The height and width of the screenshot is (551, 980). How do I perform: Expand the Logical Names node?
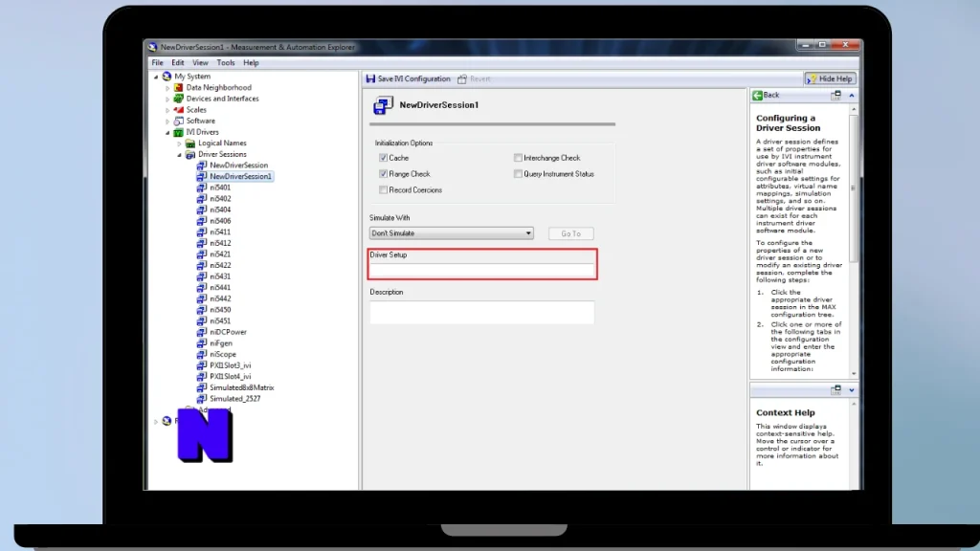[x=179, y=143]
